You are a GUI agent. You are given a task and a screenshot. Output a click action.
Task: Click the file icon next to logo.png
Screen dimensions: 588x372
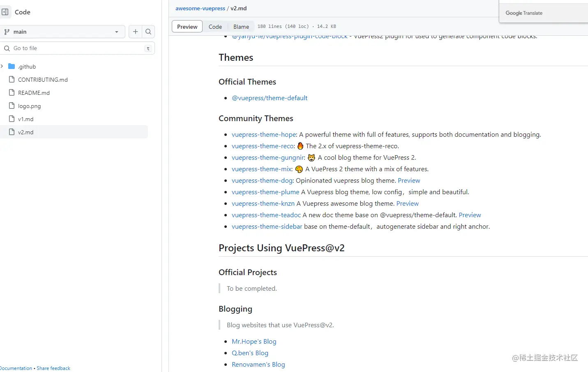coord(12,106)
